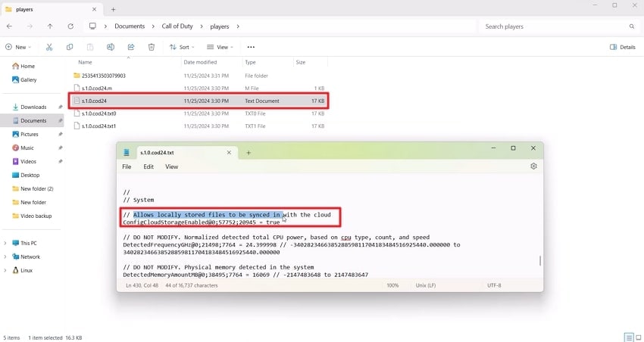Select the players Explorer tab
The width and height of the screenshot is (644, 342).
52,9
